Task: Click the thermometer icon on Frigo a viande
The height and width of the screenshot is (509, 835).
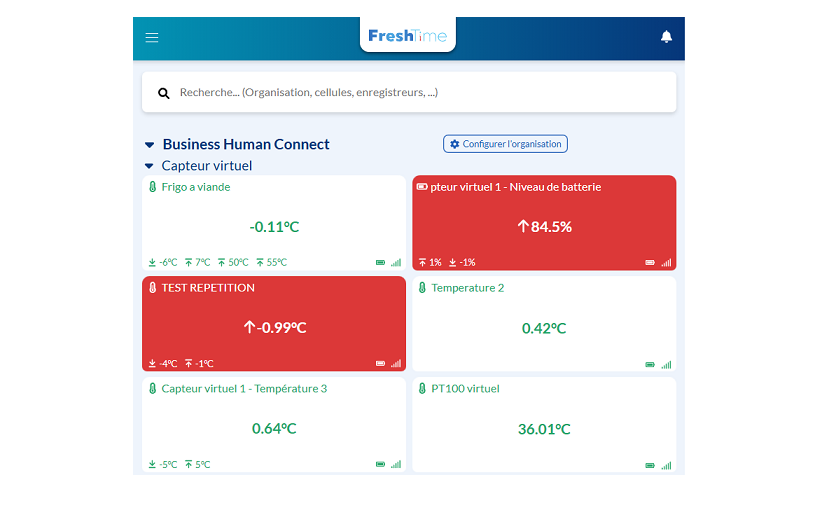Action: click(153, 187)
